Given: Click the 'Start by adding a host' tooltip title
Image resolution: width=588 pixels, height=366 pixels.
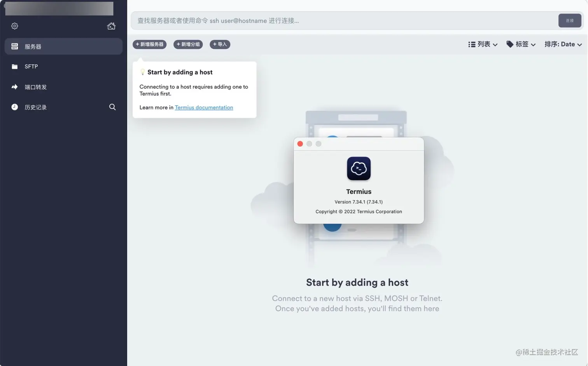Looking at the screenshot, I should click(x=180, y=72).
